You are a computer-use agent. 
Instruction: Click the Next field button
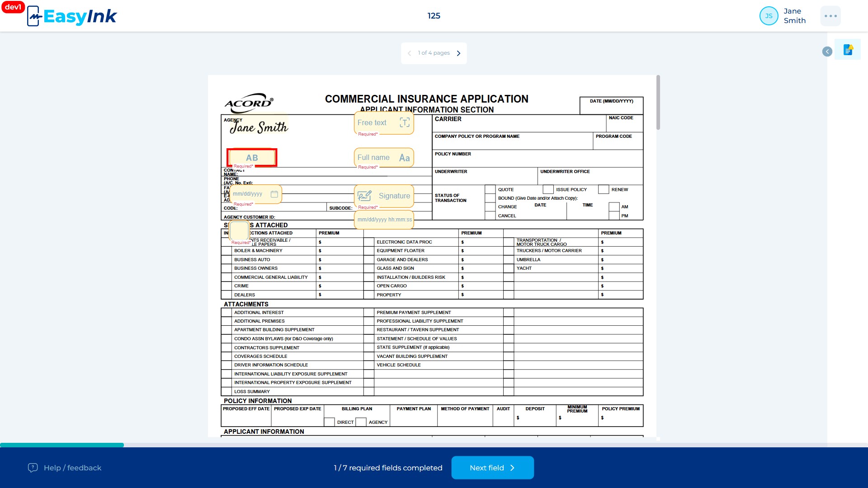(492, 468)
